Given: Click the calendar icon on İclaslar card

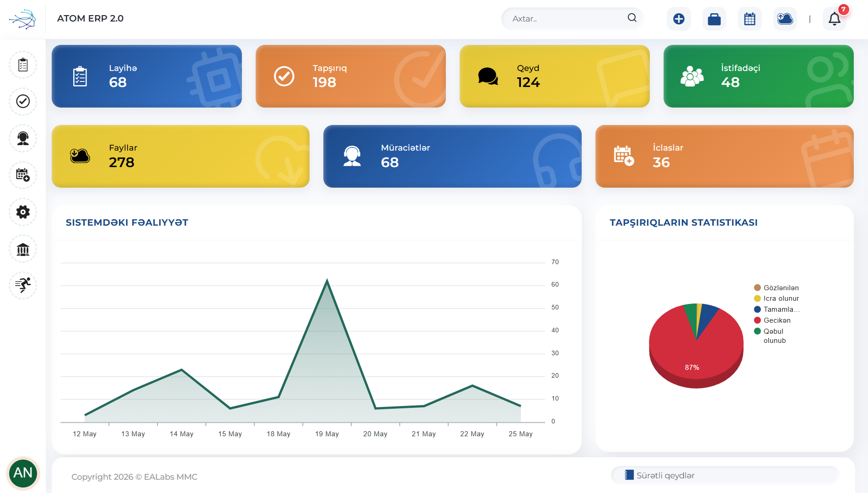Looking at the screenshot, I should (x=624, y=156).
